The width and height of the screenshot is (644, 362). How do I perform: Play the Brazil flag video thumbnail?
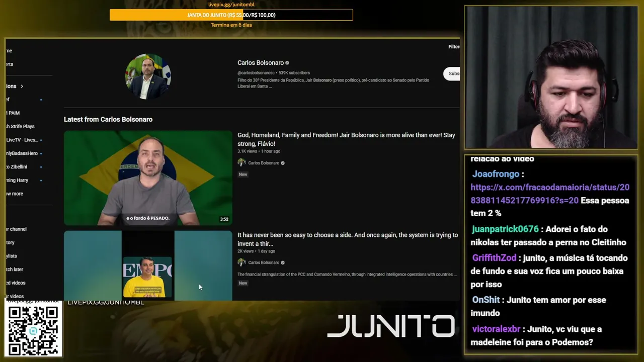pos(148,178)
